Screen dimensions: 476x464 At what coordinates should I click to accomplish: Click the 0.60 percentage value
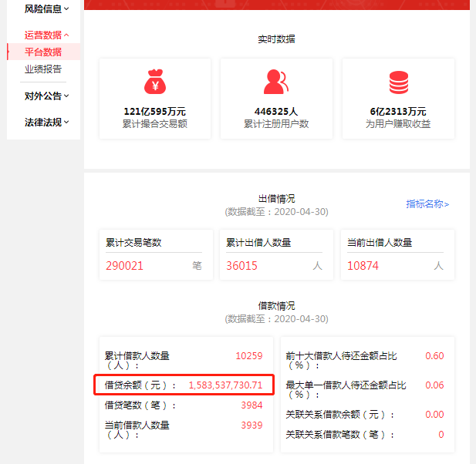click(x=434, y=356)
